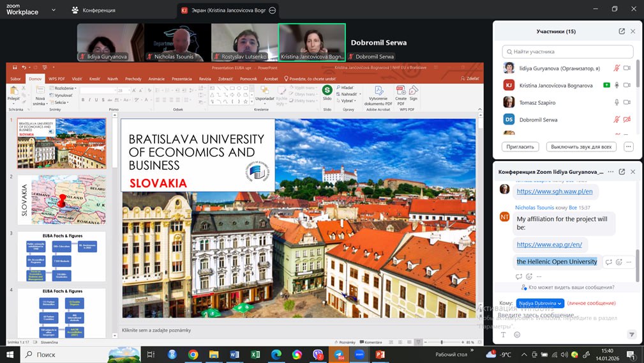Image resolution: width=644 pixels, height=363 pixels.
Task: Open more options in Participants panel footer
Action: tap(629, 146)
